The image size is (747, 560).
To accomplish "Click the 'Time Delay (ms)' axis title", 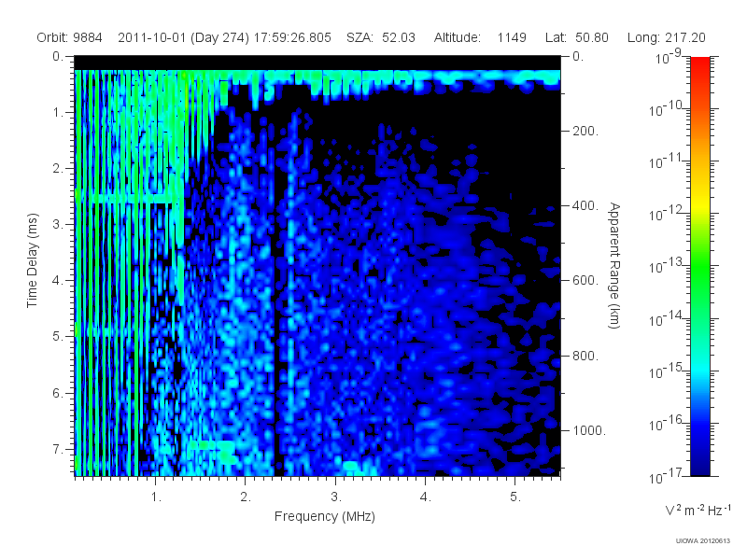I will (32, 260).
